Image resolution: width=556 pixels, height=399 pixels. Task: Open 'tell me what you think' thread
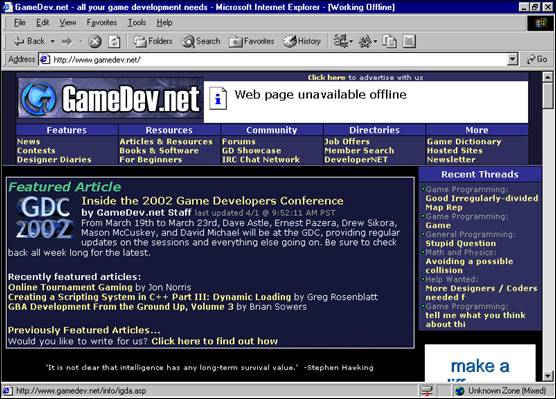475,320
